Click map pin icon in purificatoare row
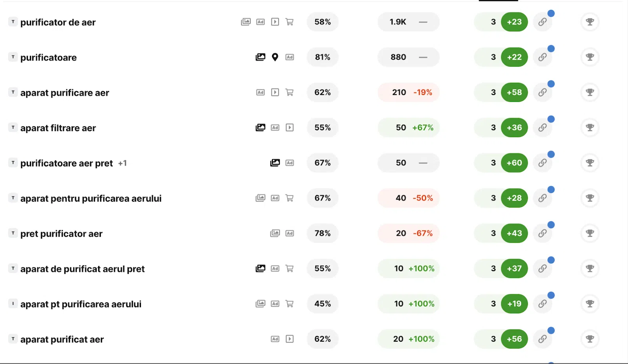This screenshot has width=628, height=364. tap(275, 57)
